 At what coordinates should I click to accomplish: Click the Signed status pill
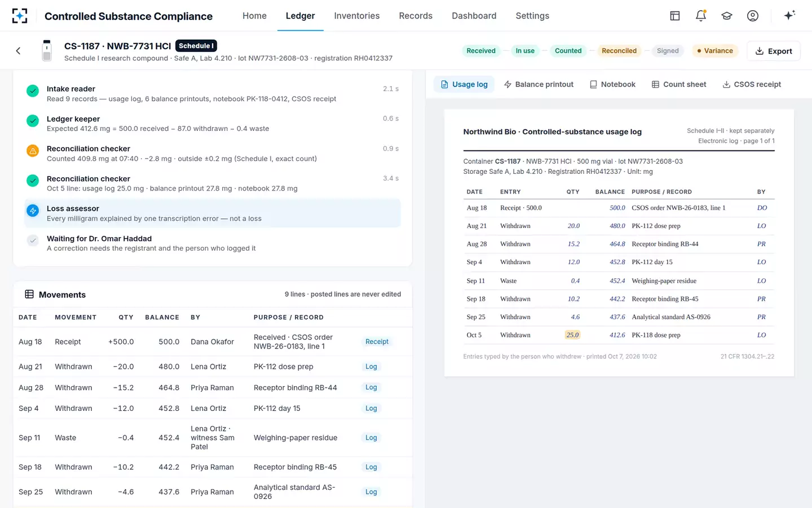tap(668, 51)
